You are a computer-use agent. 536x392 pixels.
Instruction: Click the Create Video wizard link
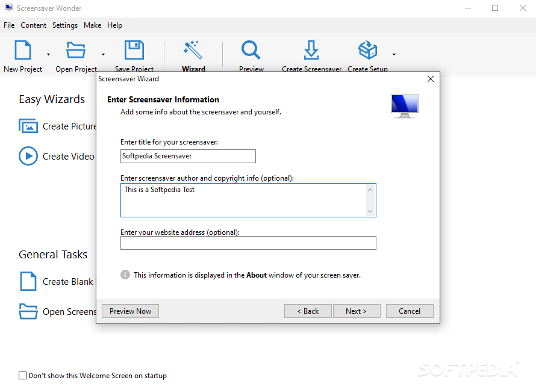pyautogui.click(x=69, y=156)
